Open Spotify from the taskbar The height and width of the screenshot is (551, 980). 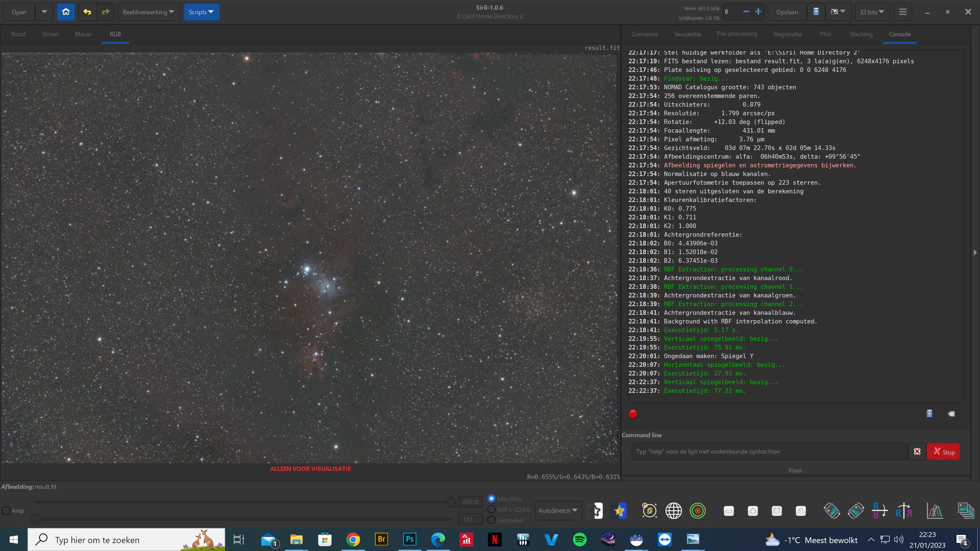coord(580,539)
